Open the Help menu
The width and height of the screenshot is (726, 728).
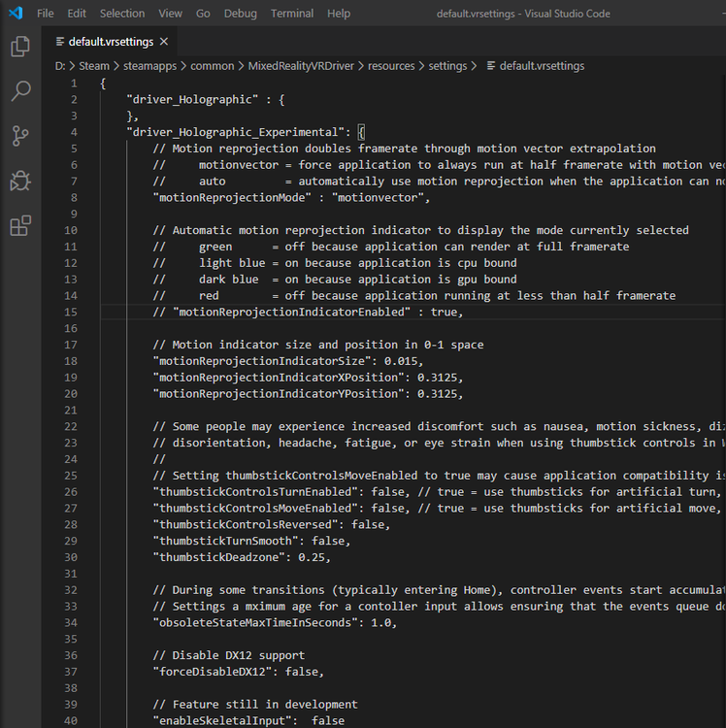tap(339, 14)
